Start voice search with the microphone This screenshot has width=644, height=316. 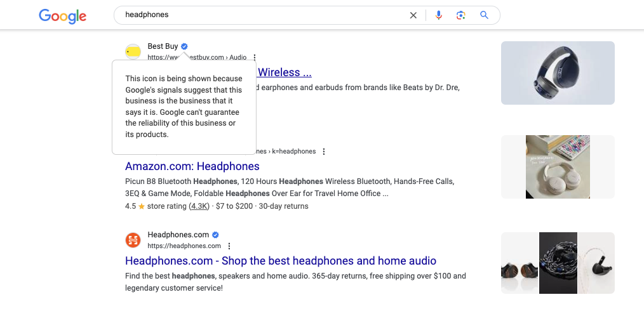point(438,15)
